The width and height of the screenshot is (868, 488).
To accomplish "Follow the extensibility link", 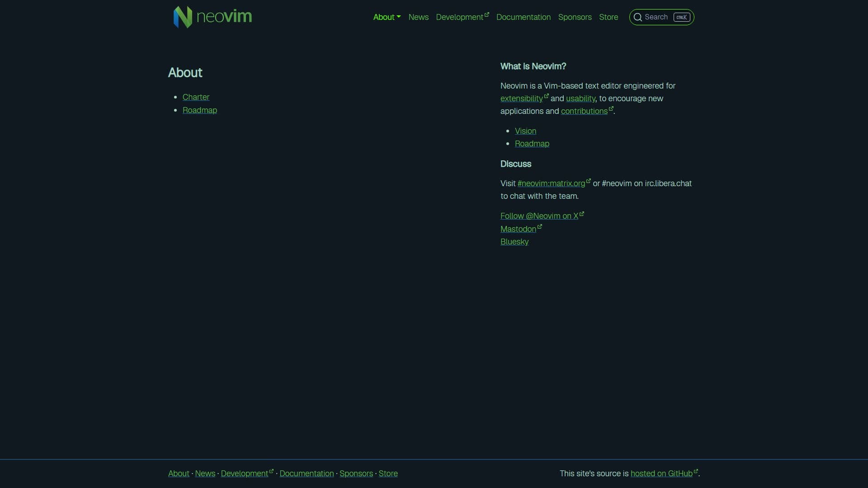I will coord(524,99).
